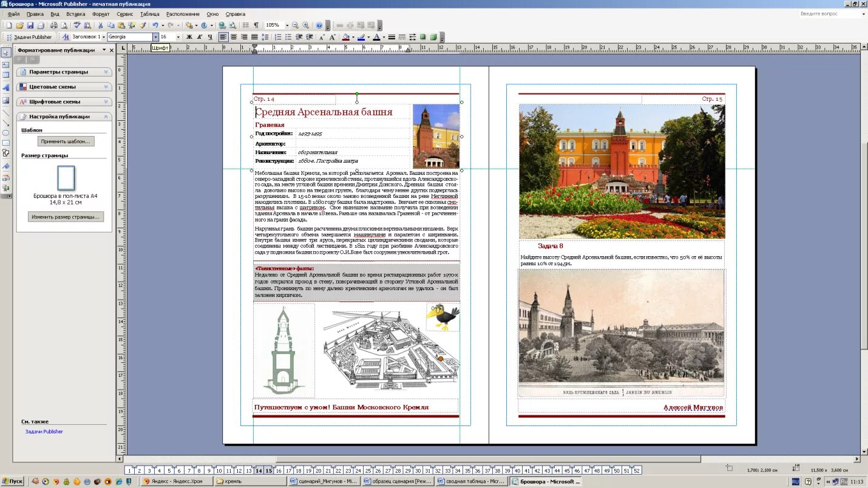Open Print Preview from the toolbar
Screen dimensions: 868x488
[64, 25]
